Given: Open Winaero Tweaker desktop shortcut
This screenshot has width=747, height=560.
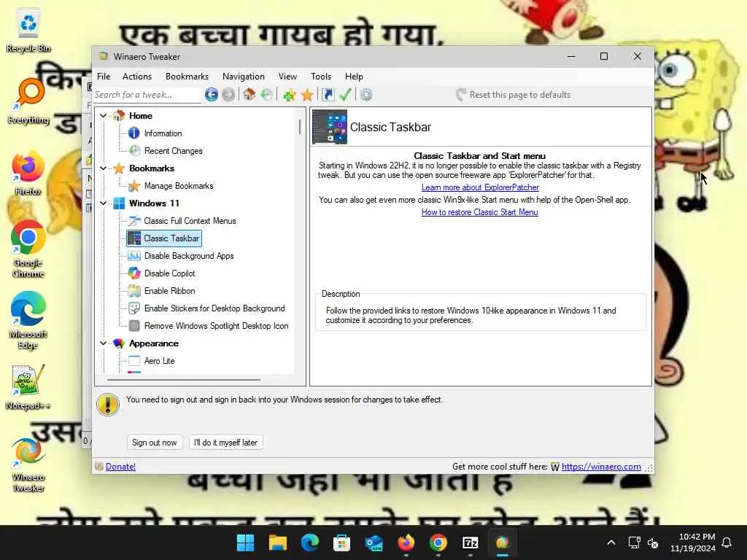Looking at the screenshot, I should click(28, 464).
